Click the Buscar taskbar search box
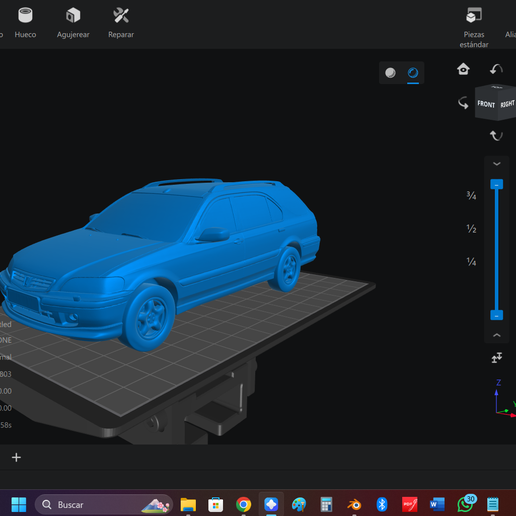Viewport: 516px width, 516px height. click(104, 505)
